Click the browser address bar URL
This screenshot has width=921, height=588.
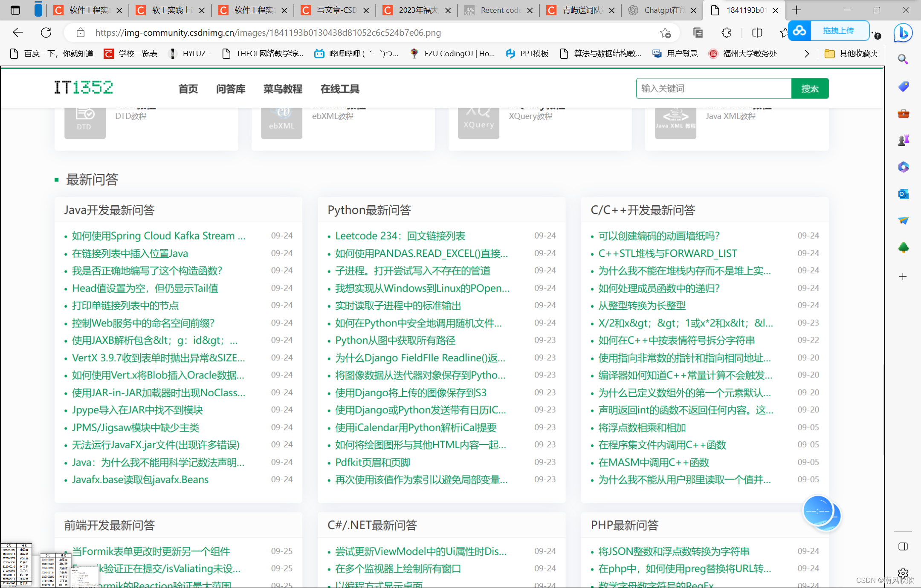pos(268,32)
